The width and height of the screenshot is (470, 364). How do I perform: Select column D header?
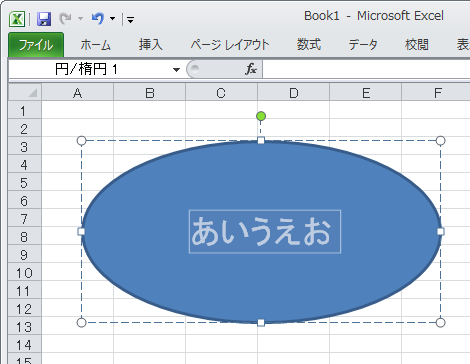coord(294,92)
